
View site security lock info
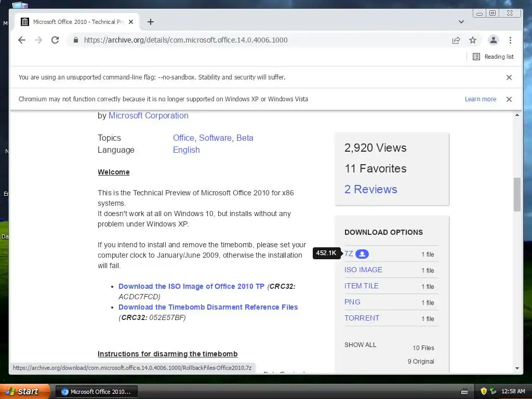76,40
